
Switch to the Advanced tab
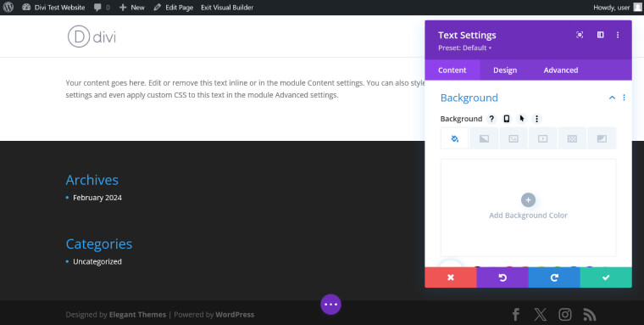click(561, 70)
